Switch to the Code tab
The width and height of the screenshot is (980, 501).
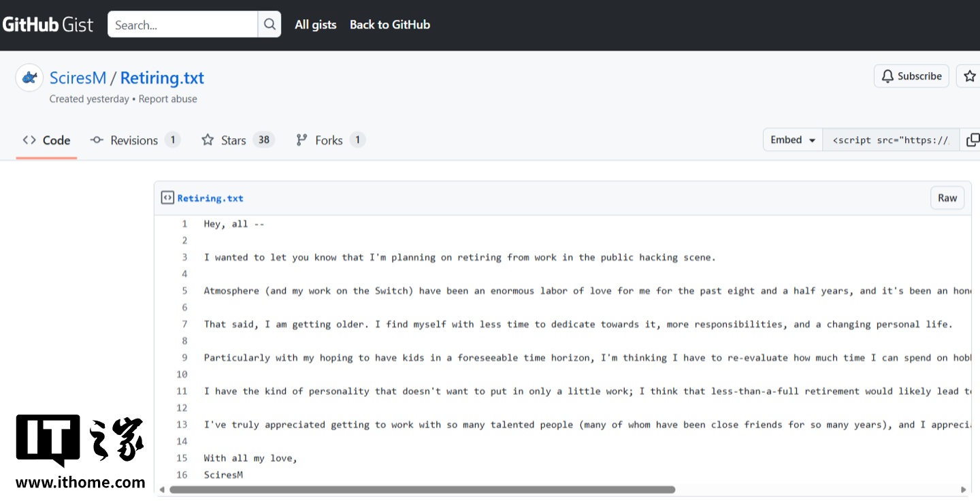pyautogui.click(x=46, y=140)
